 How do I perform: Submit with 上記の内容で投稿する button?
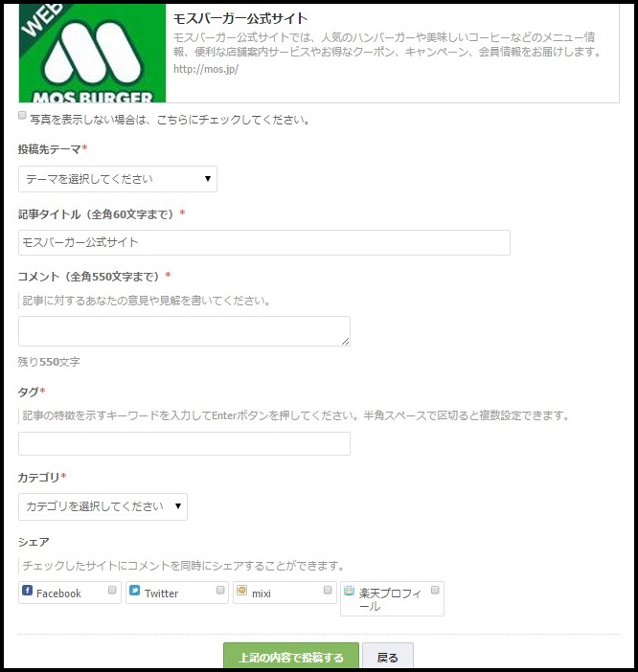[x=291, y=656]
